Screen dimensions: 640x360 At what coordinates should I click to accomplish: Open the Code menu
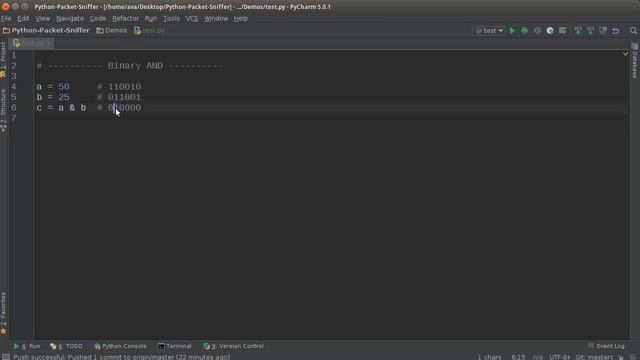98,18
